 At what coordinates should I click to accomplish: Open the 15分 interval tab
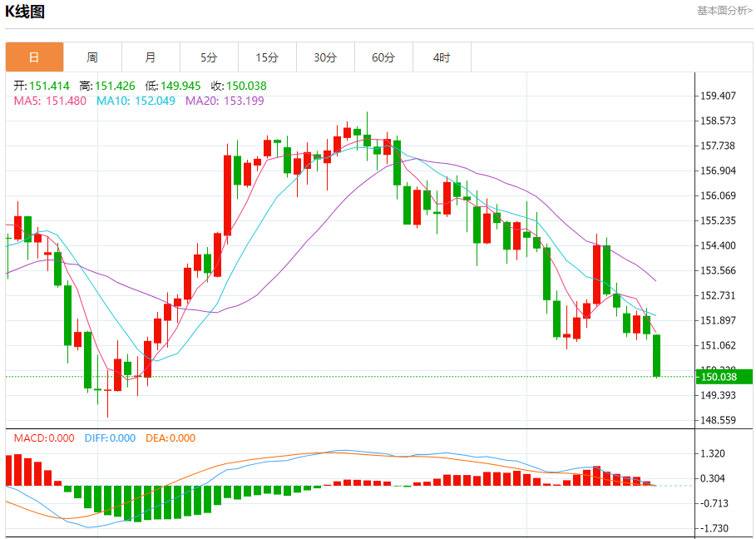[268, 57]
